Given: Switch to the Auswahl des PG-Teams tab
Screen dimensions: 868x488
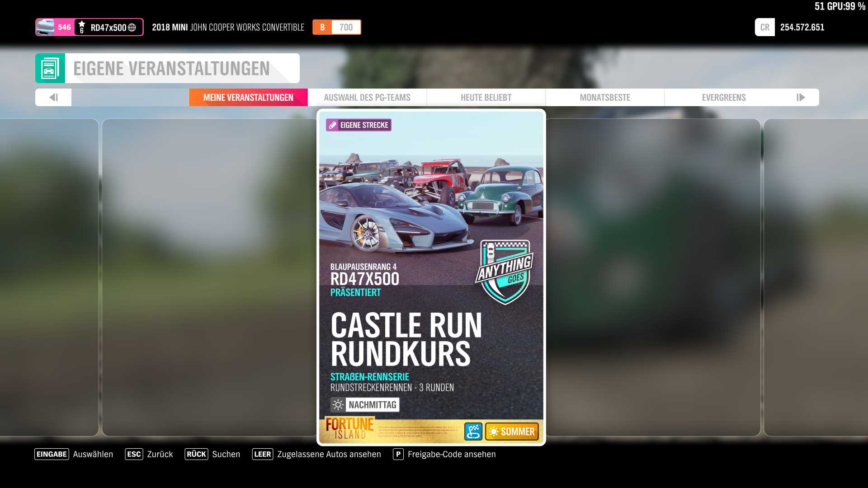Looking at the screenshot, I should [367, 98].
